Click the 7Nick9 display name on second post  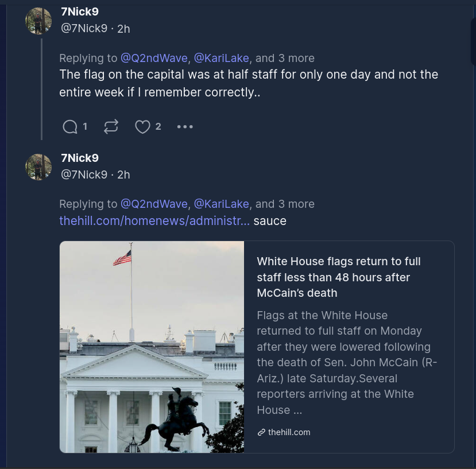[80, 158]
